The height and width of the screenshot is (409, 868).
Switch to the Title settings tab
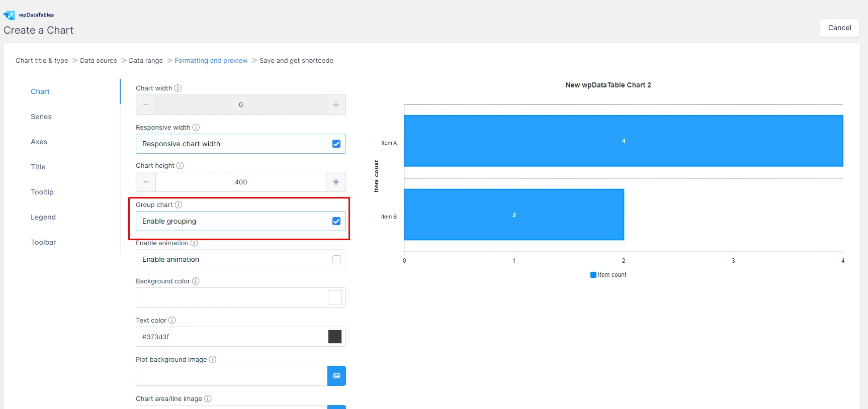point(38,167)
